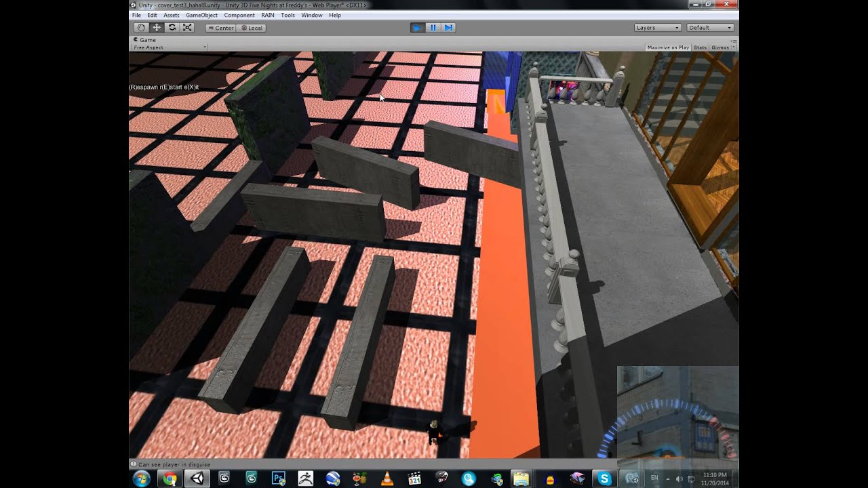Screen dimensions: 868x488
Task: Toggle pivot mode Center button
Action: coord(220,28)
